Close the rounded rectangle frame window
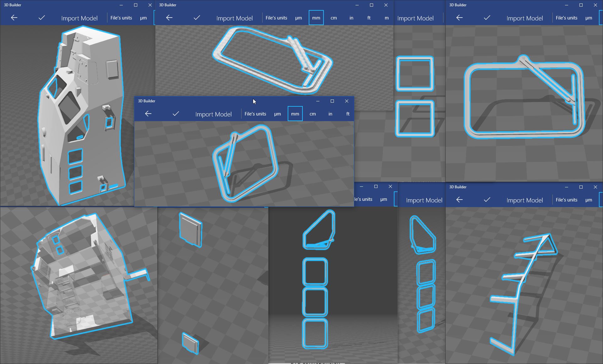Viewport: 603px width, 364px height. [x=595, y=5]
